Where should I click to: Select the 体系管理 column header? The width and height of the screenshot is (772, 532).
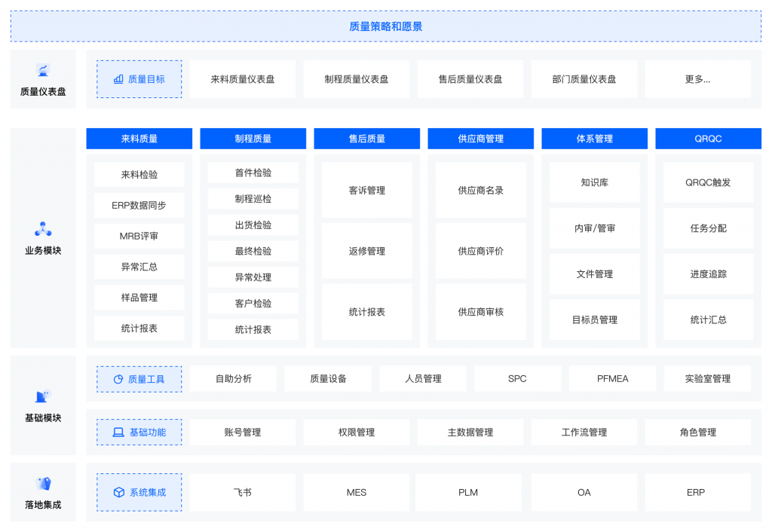tap(594, 139)
